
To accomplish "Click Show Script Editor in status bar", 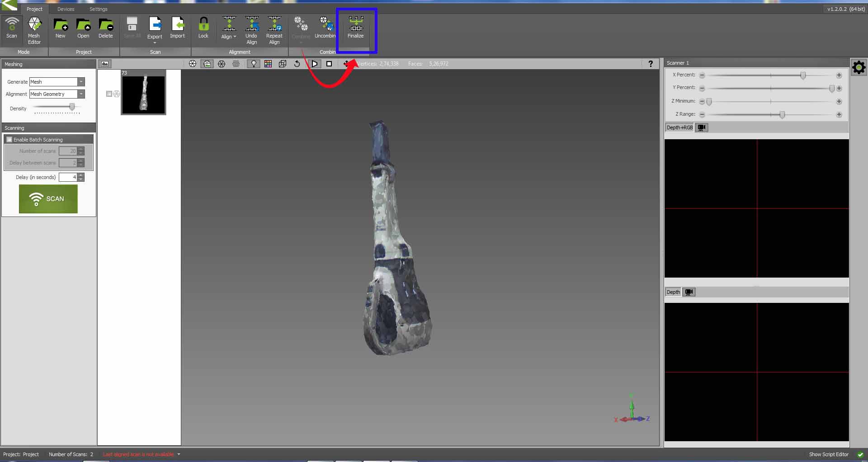I will point(829,454).
